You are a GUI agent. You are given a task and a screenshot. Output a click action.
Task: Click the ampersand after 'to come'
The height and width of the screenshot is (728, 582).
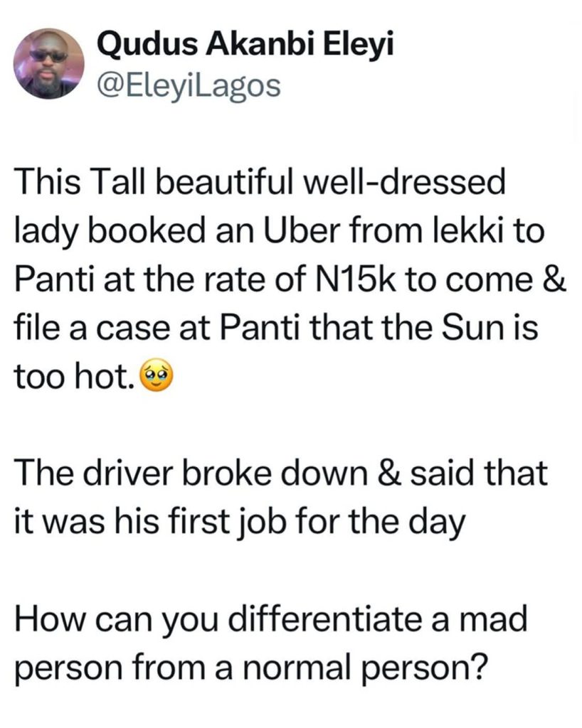(x=554, y=279)
